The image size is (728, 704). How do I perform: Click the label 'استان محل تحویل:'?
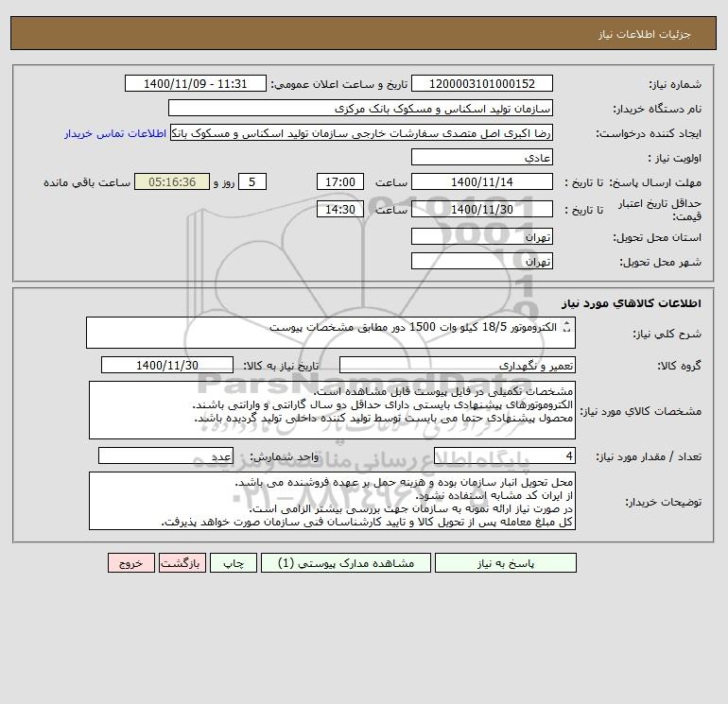(657, 237)
